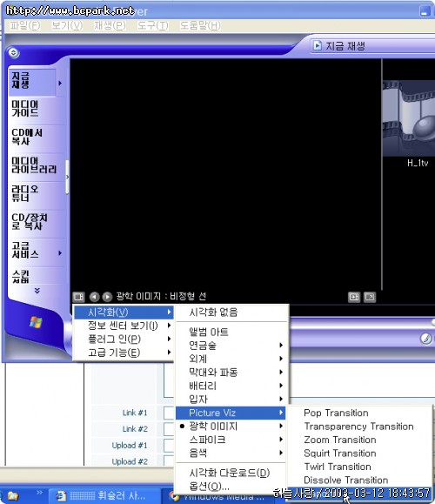Open 옵션(O)... dialog
The image size is (435, 504).
click(x=231, y=487)
